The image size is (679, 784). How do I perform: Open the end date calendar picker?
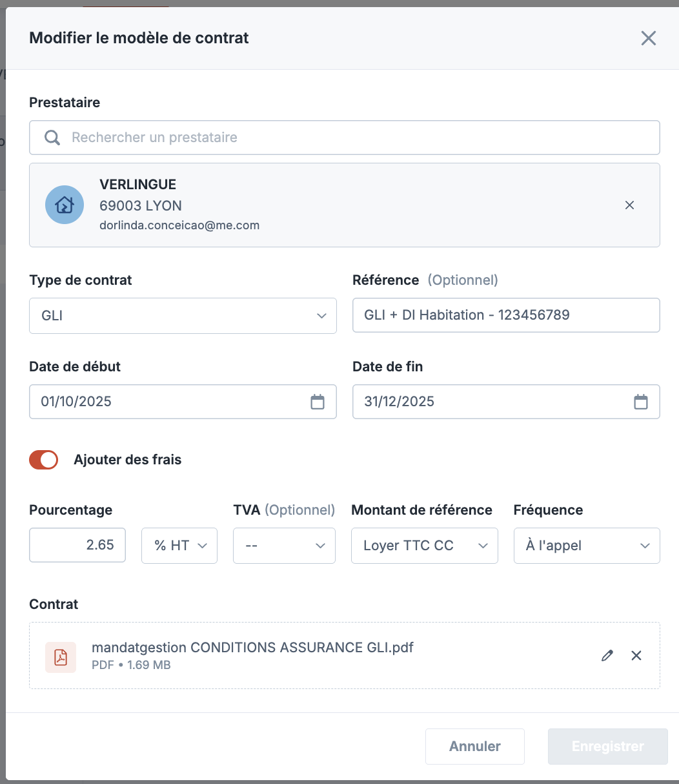click(640, 402)
